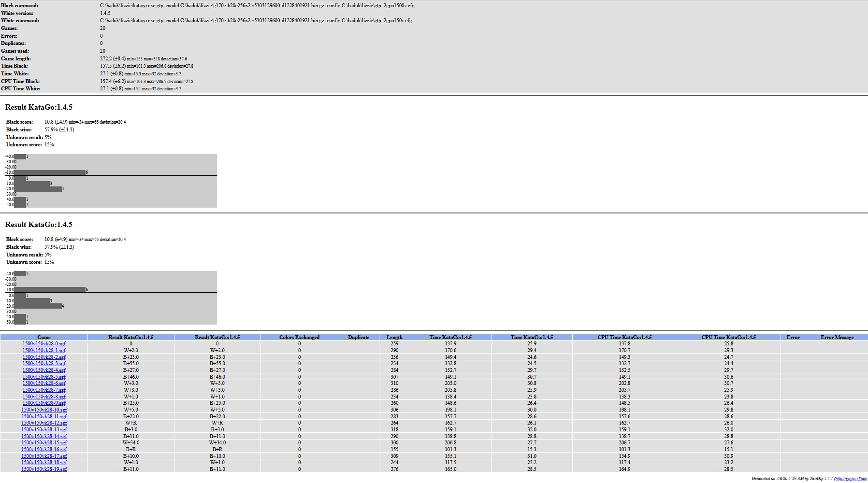This screenshot has height=483, width=868.
Task: Open the 1500v150vk28-8.sgf game link
Action: [44, 397]
